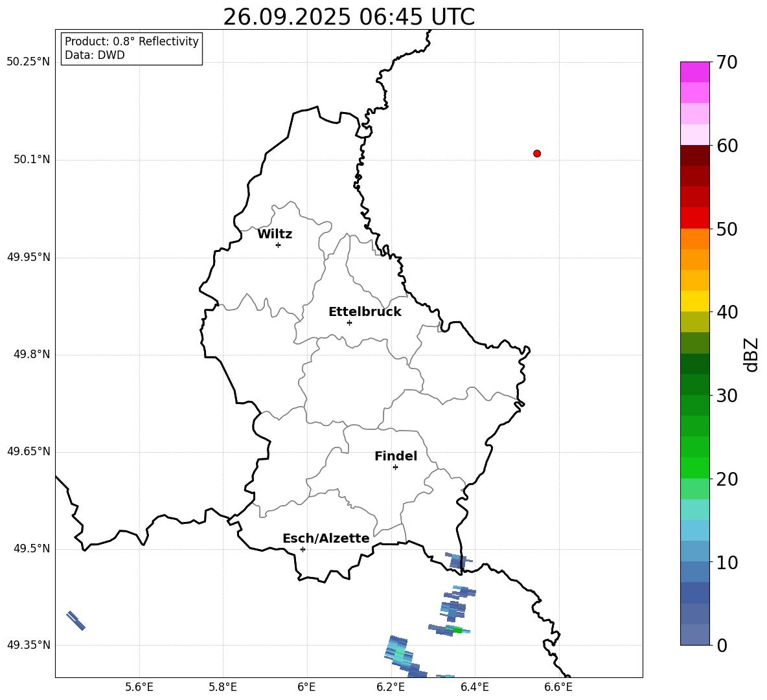Select the Ettelbruck station label

pyautogui.click(x=365, y=312)
